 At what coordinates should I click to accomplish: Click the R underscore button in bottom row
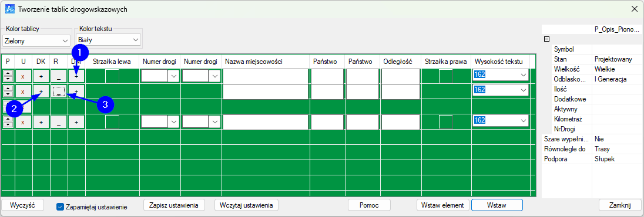pos(59,122)
